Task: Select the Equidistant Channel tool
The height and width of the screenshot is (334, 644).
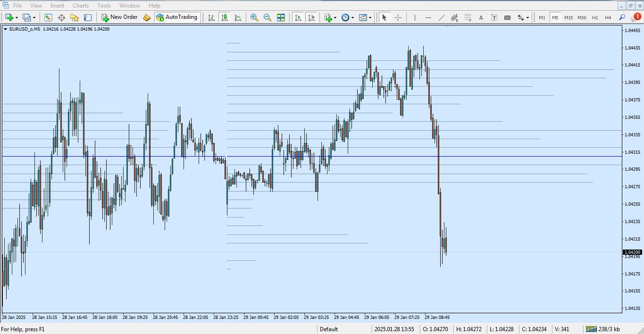Action: pyautogui.click(x=454, y=17)
